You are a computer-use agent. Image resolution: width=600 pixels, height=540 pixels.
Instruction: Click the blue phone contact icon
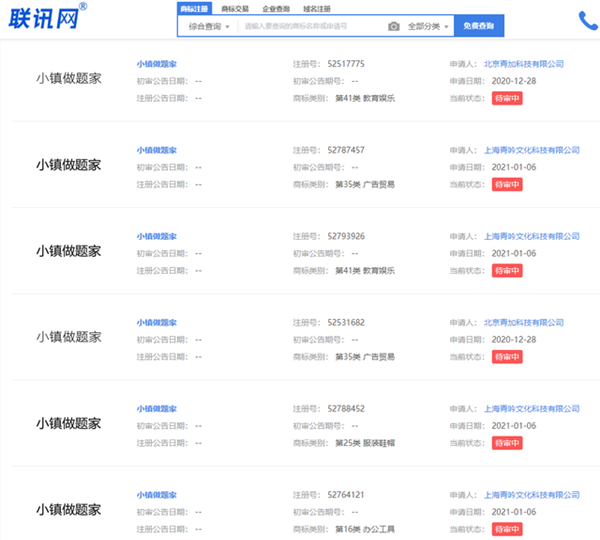[588, 21]
